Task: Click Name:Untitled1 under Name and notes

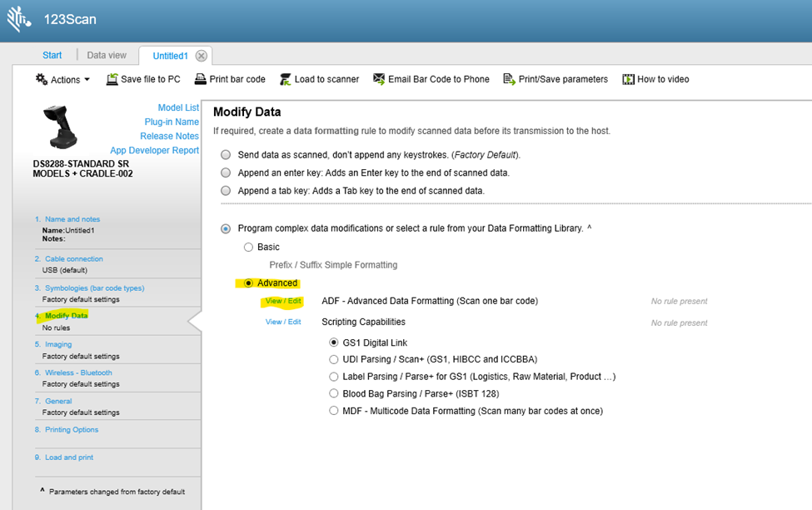Action: [x=68, y=230]
